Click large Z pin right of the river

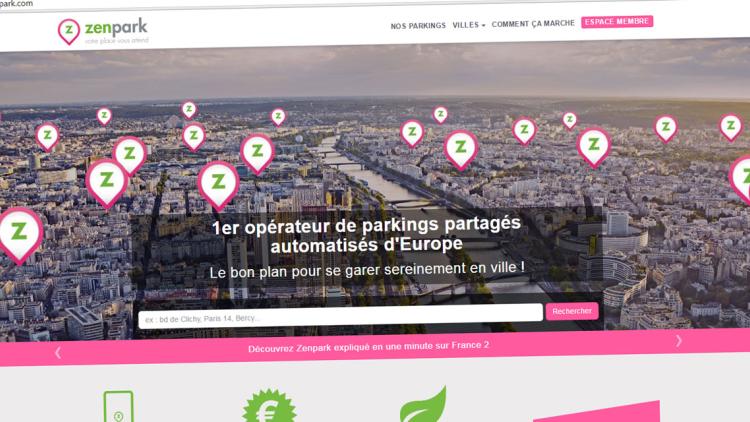click(x=461, y=150)
